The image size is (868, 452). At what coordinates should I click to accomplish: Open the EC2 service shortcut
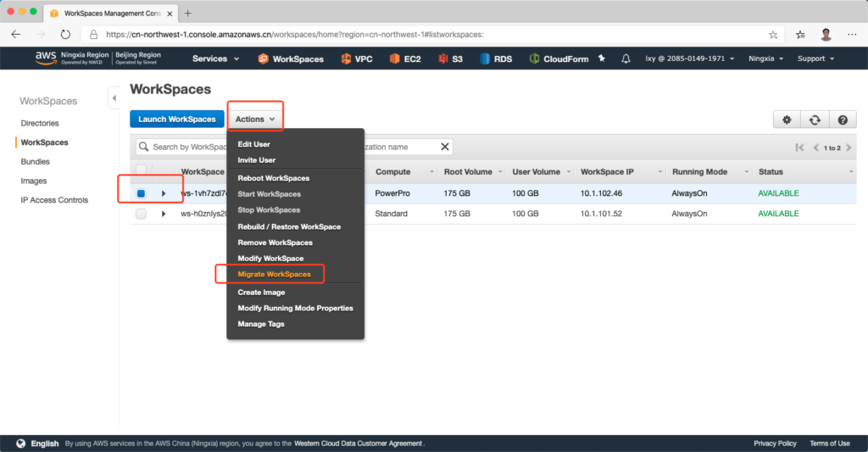[x=405, y=59]
